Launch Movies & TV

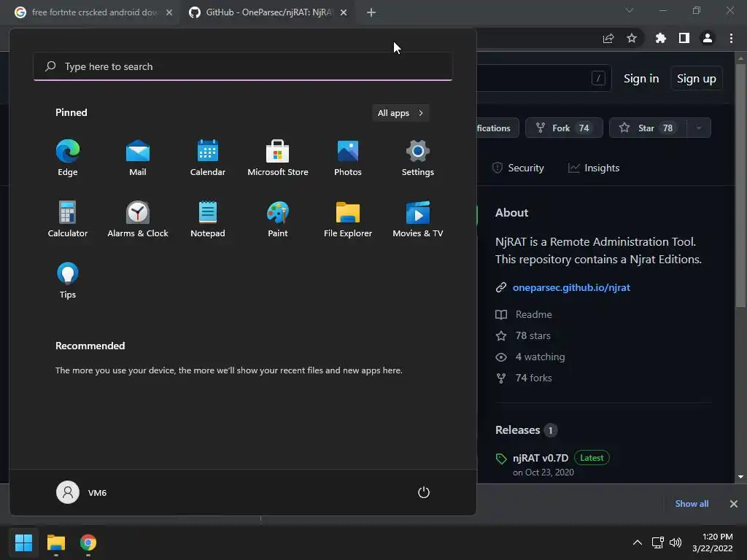coord(418,219)
